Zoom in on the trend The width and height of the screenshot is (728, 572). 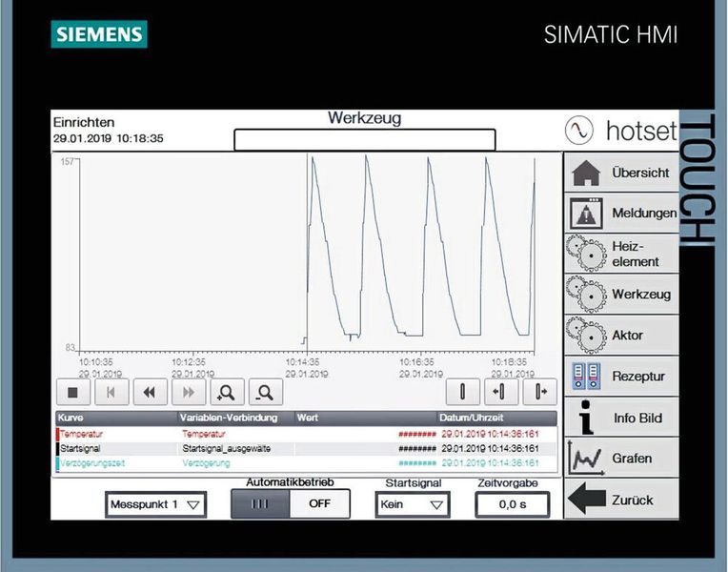coord(227,392)
